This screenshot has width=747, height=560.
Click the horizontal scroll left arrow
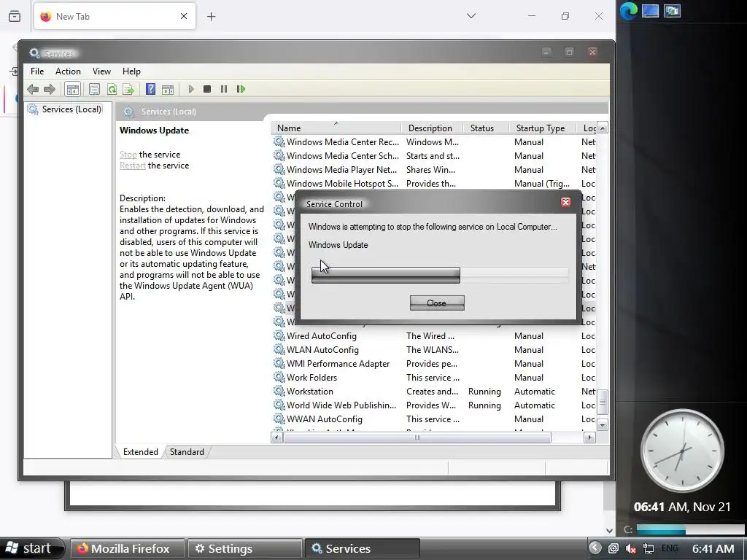click(x=276, y=437)
